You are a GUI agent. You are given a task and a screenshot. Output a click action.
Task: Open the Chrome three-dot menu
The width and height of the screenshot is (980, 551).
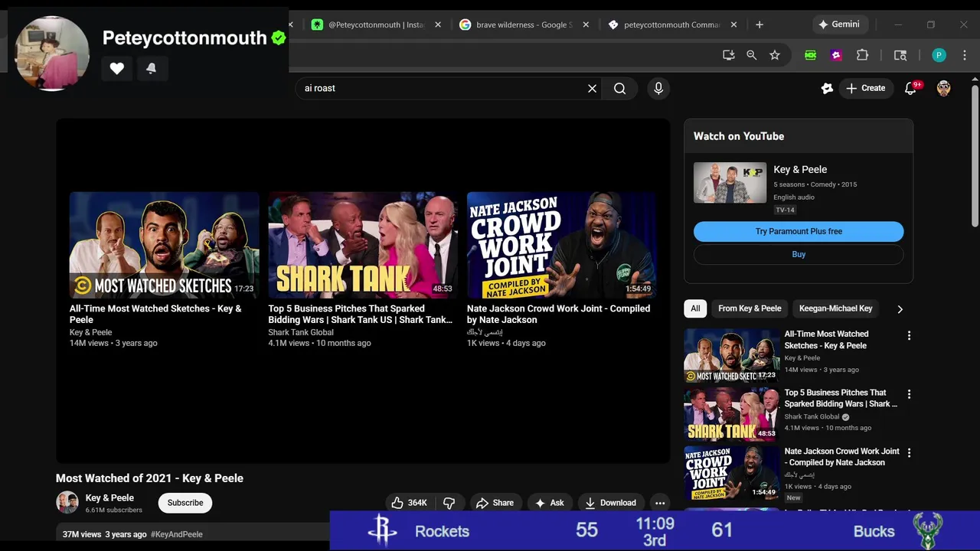tap(965, 55)
